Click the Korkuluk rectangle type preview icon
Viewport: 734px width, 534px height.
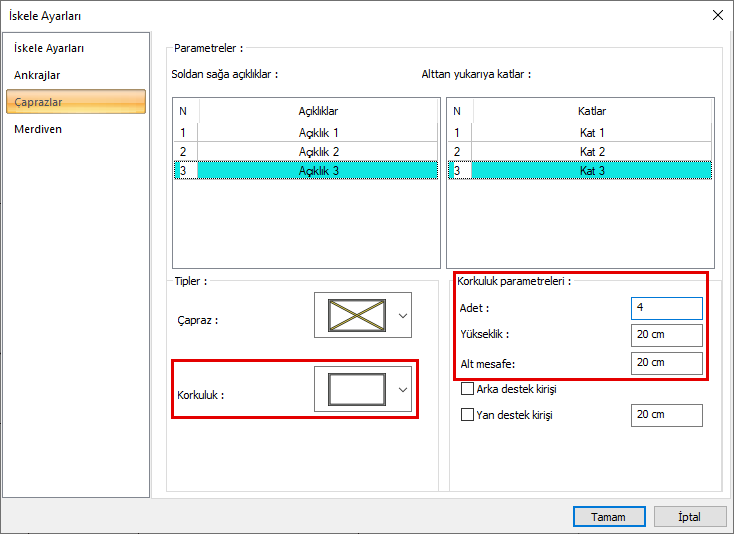[356, 389]
